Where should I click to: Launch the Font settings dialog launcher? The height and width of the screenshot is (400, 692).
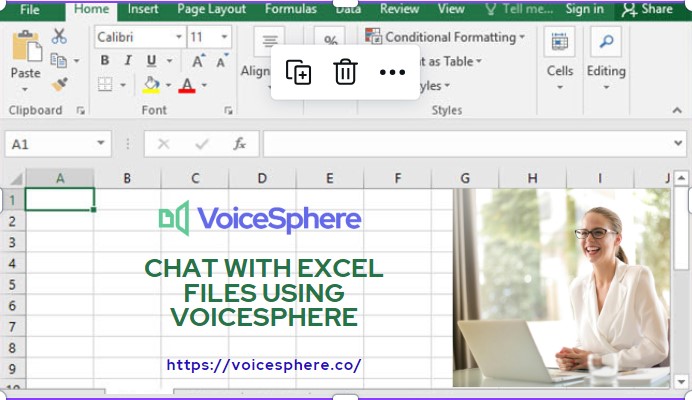click(228, 110)
